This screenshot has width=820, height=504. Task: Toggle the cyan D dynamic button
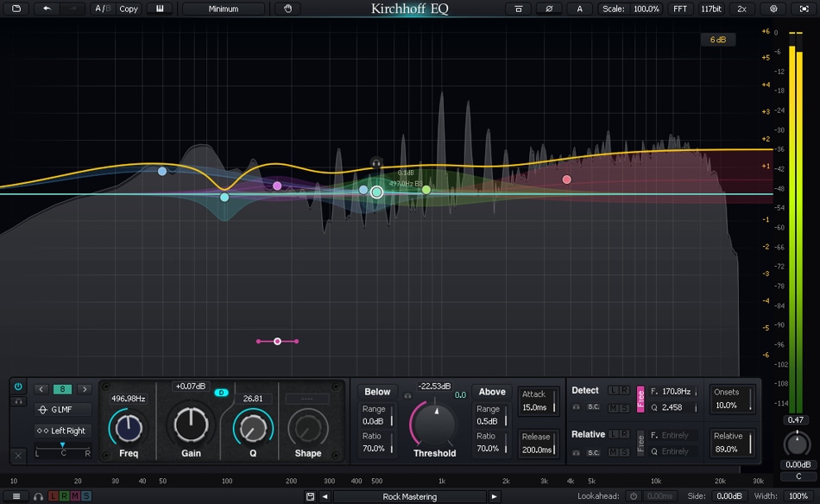pyautogui.click(x=221, y=393)
